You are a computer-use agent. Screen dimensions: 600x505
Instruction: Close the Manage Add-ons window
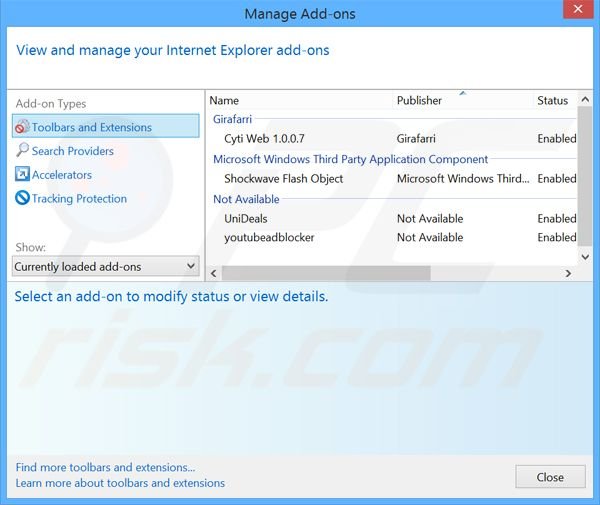[578, 9]
